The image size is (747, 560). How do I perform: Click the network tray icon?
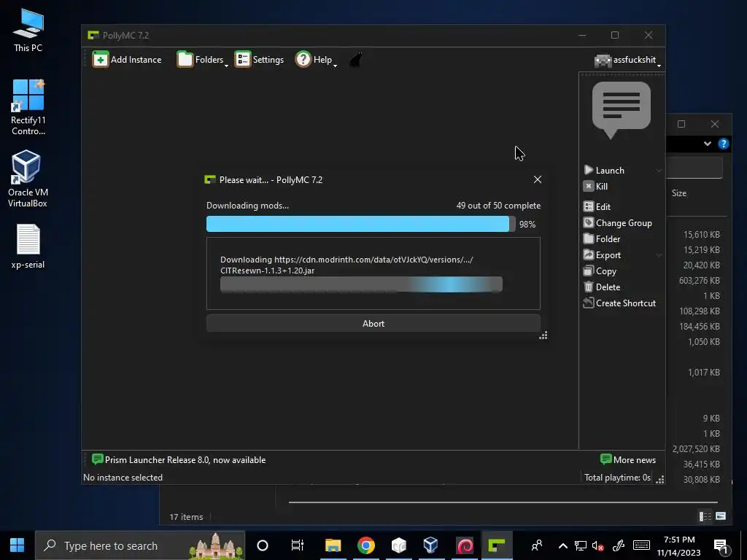pyautogui.click(x=581, y=545)
